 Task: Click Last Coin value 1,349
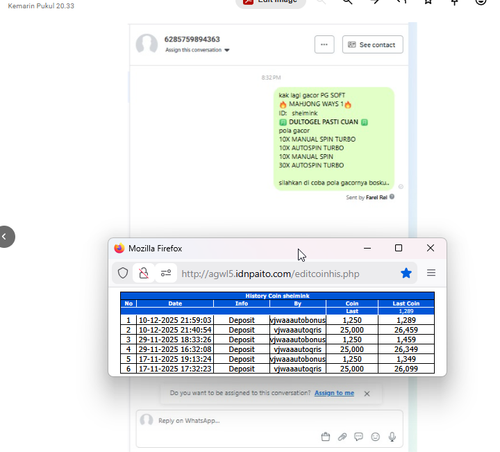[406, 359]
